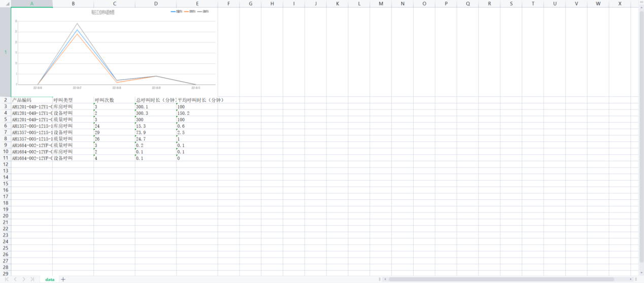Jump to the last sheet tab arrow
The image size is (644, 283).
(32, 279)
